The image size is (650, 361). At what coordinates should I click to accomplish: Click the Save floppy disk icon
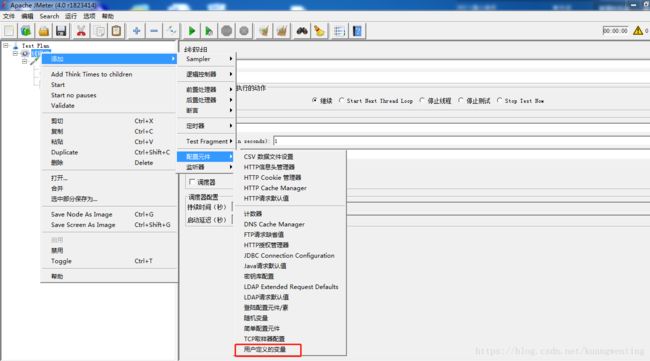pos(61,31)
